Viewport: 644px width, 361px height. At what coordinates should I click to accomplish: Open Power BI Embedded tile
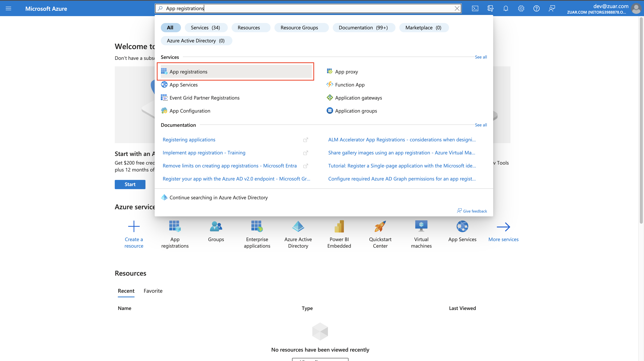tap(339, 234)
